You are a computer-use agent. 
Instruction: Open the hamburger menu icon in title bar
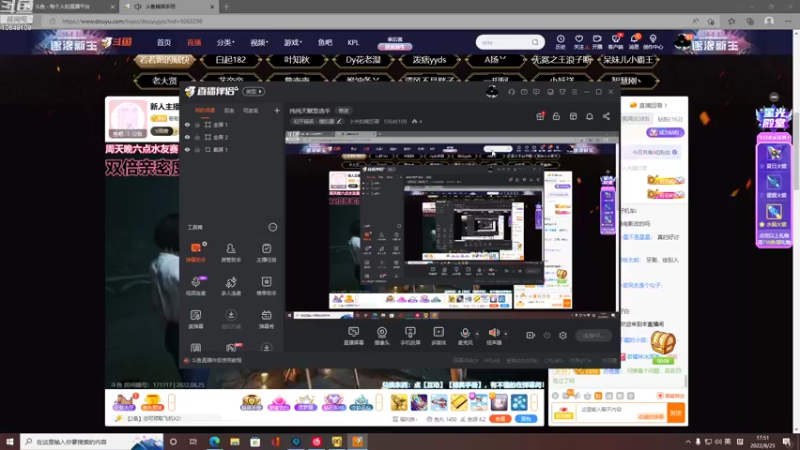574,92
